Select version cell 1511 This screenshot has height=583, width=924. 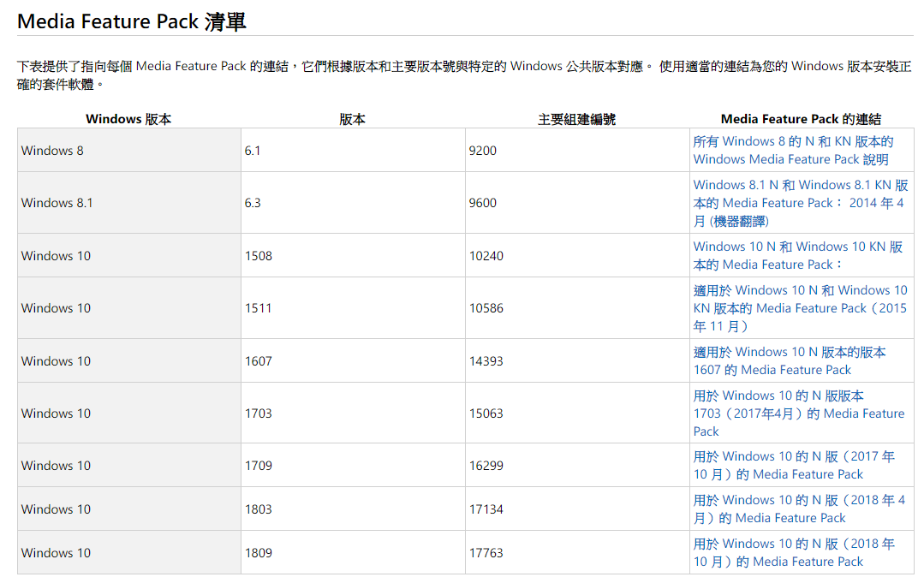coord(353,308)
